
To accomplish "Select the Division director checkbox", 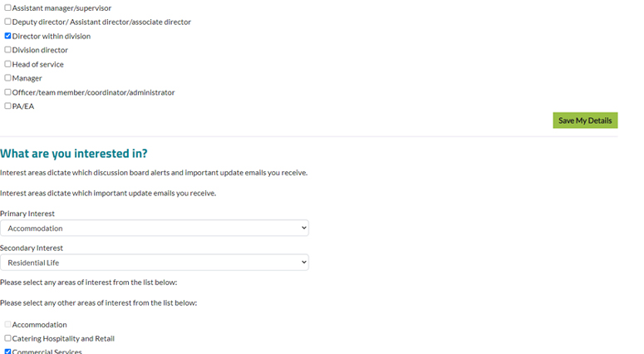I will coord(7,50).
